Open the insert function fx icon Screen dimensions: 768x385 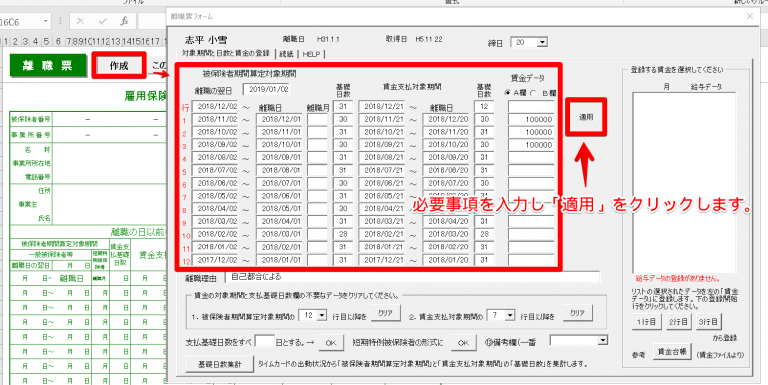click(x=124, y=22)
